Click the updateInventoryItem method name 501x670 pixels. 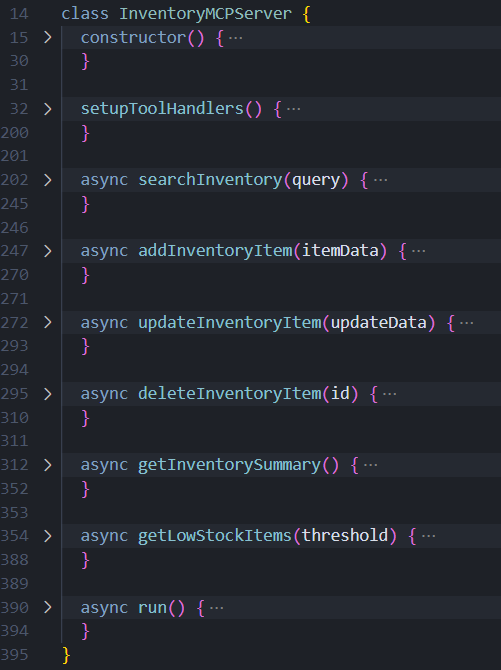tap(230, 322)
